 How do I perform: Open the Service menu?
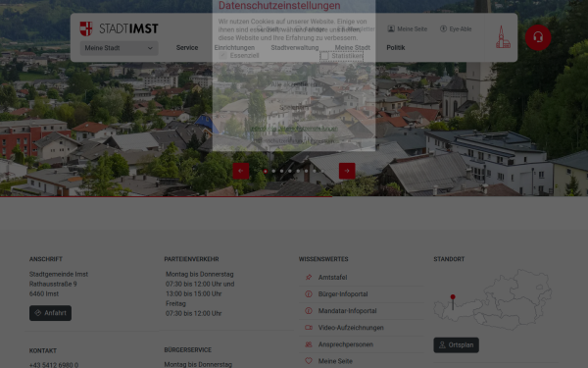pyautogui.click(x=187, y=48)
